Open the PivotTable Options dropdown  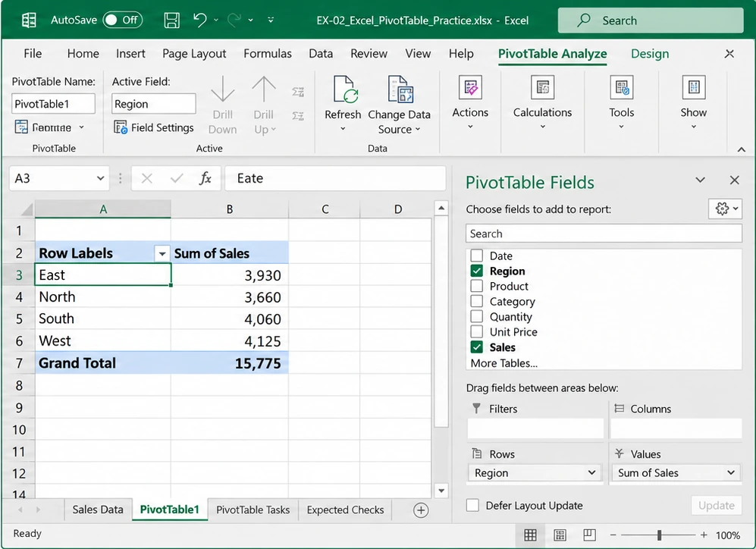pyautogui.click(x=49, y=127)
